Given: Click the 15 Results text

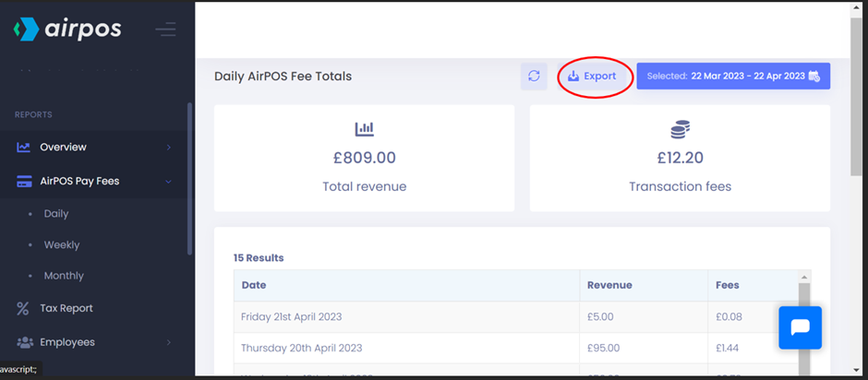Looking at the screenshot, I should click(259, 257).
